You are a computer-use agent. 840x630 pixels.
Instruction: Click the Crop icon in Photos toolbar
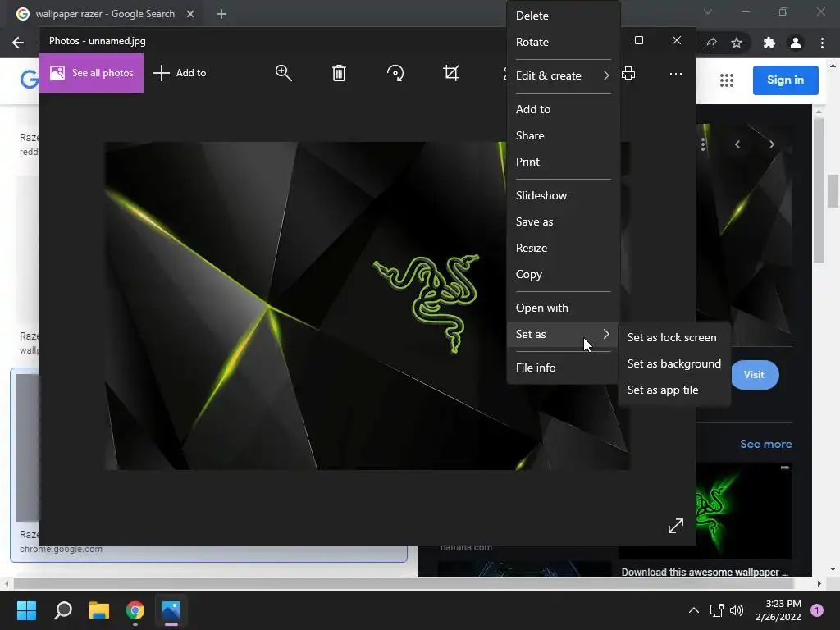[451, 73]
